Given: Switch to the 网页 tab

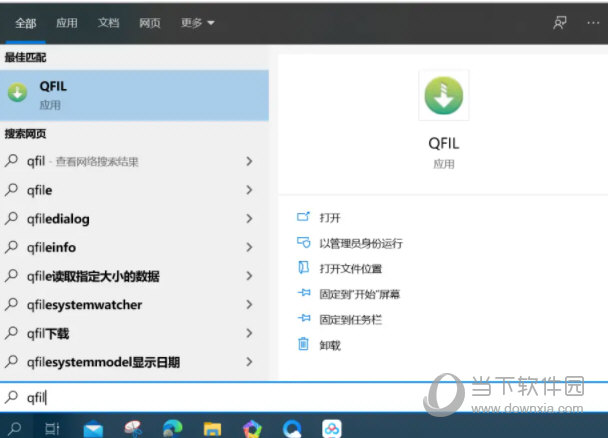Looking at the screenshot, I should tap(150, 23).
